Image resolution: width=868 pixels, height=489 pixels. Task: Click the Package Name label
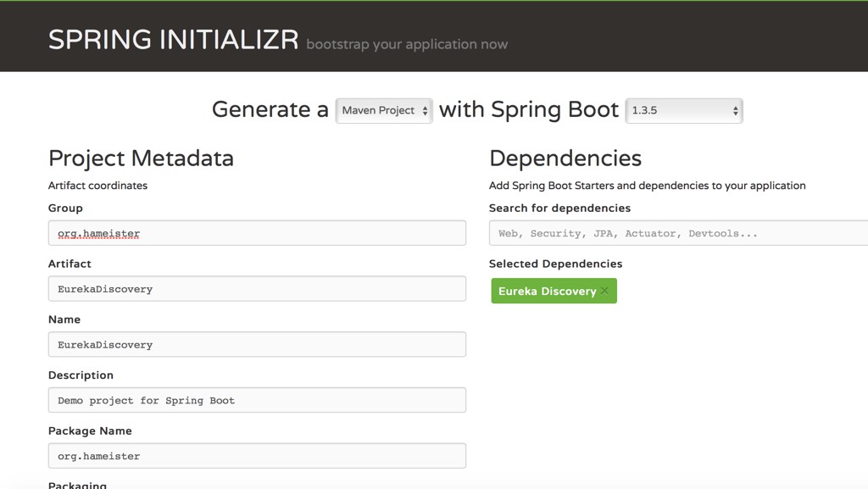click(90, 431)
